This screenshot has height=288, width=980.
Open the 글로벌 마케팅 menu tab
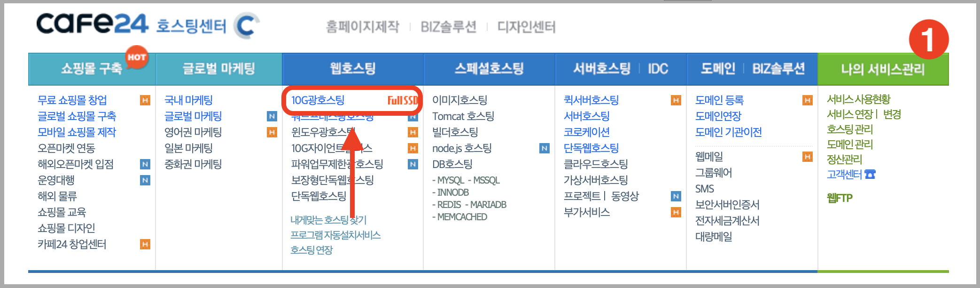(x=219, y=69)
